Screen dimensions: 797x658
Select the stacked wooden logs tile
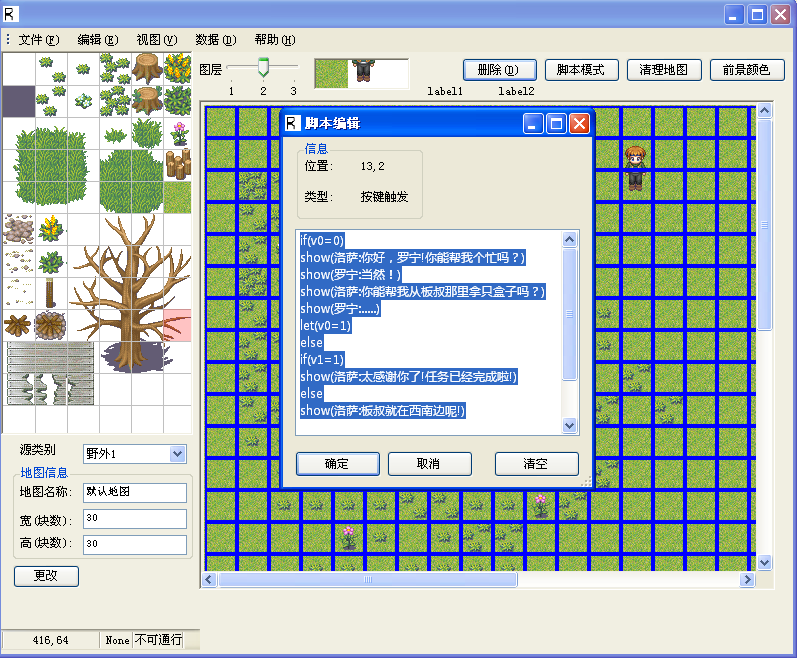(x=178, y=164)
